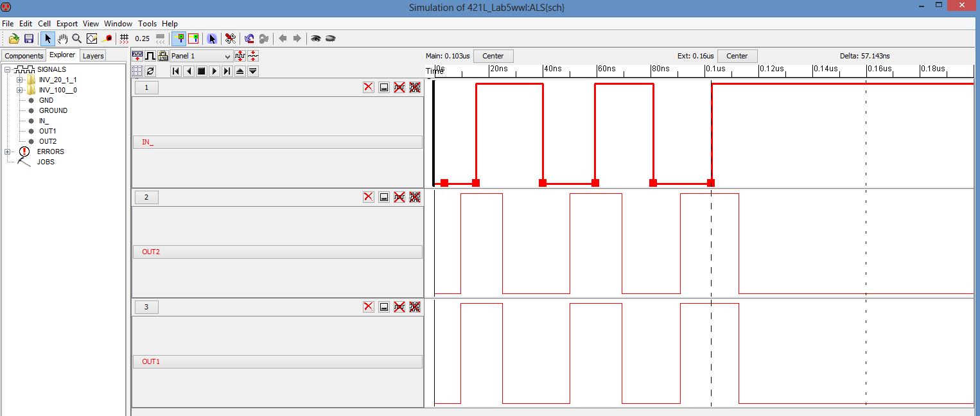The width and height of the screenshot is (980, 416).
Task: Add new analog waveform panel icon
Action: (x=137, y=56)
